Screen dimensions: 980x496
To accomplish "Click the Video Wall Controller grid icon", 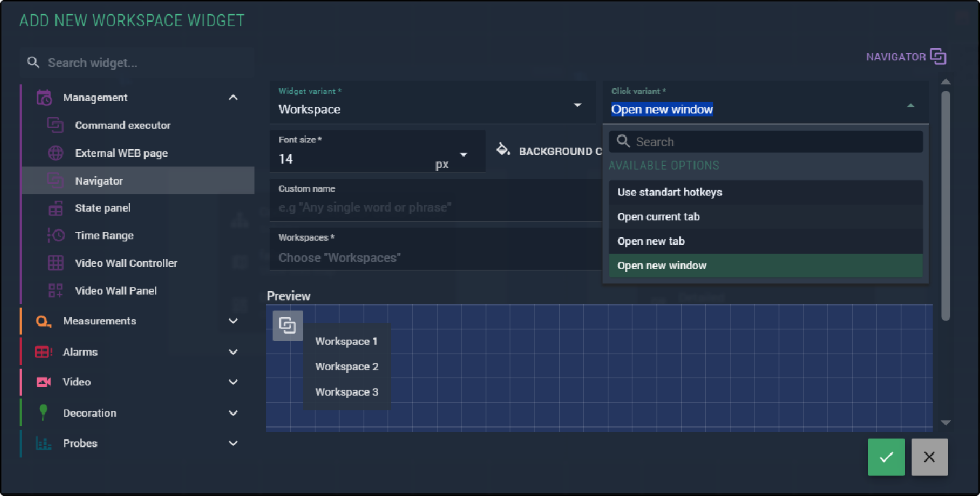I will coord(56,263).
